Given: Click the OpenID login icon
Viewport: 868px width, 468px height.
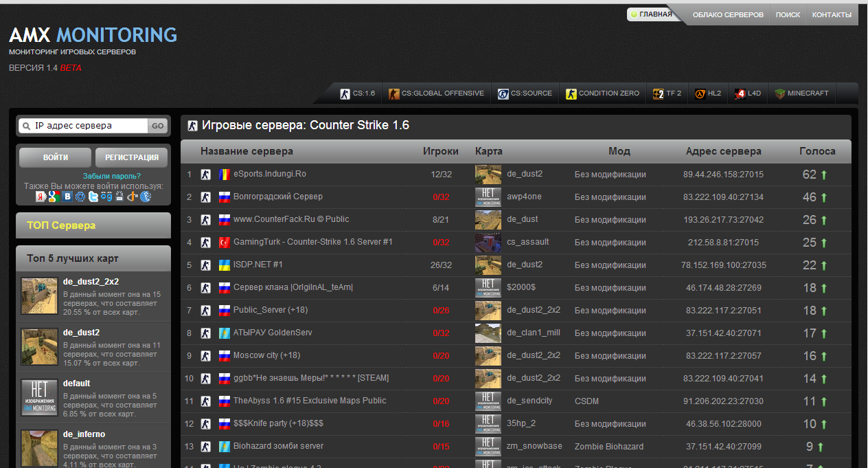Looking at the screenshot, I should point(132,197).
